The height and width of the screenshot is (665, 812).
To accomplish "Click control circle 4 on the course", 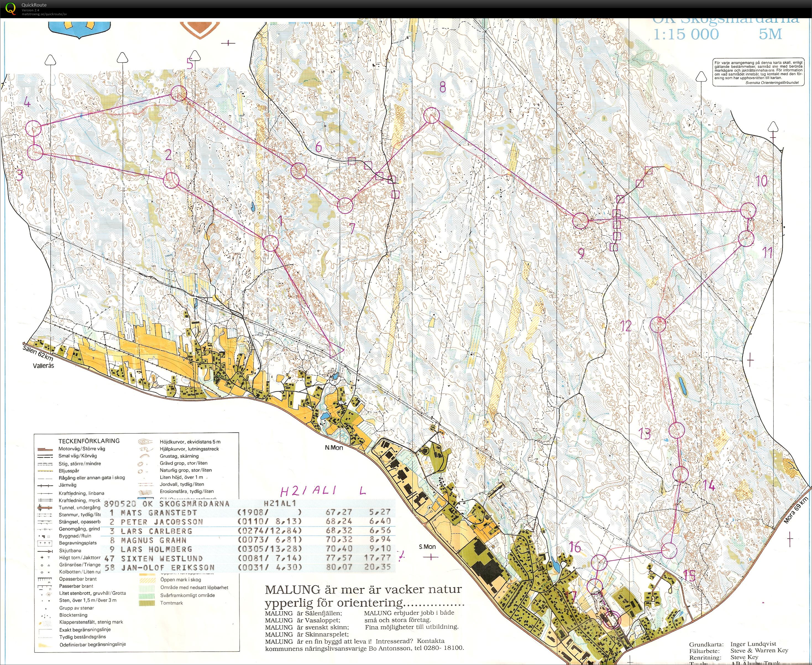I will coord(34,128).
